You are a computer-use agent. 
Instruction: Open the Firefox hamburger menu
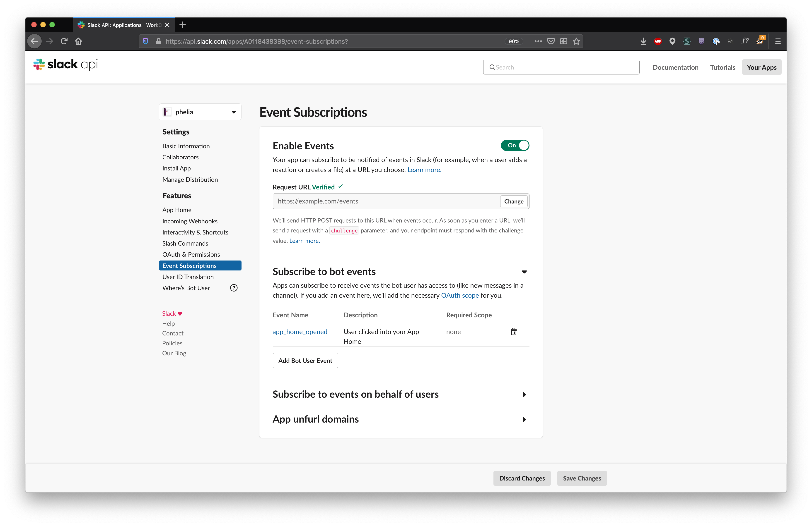(x=778, y=41)
